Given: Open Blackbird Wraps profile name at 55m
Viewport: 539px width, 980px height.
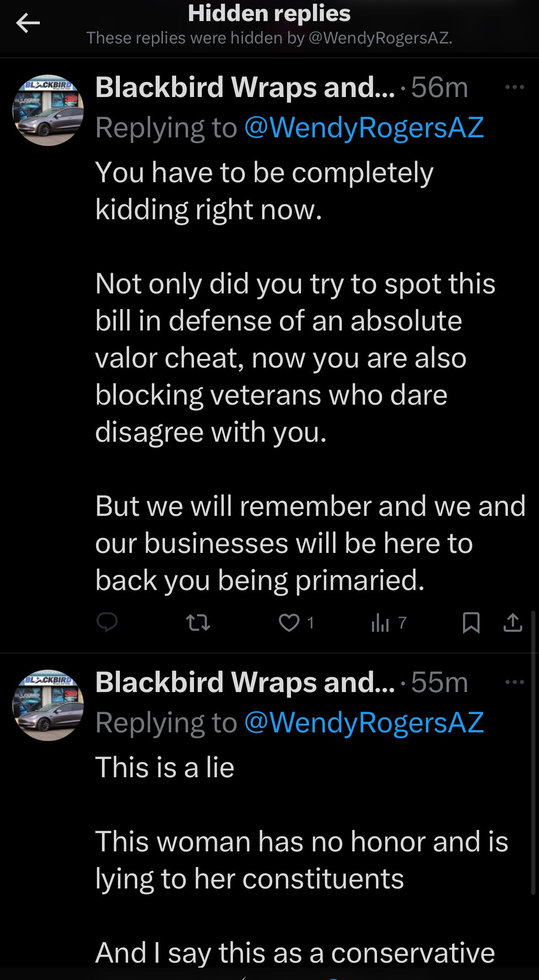Looking at the screenshot, I should pos(245,682).
